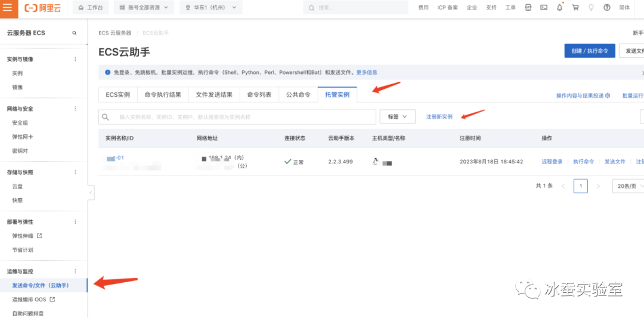Open 弹性网卡 in sidebar
Image resolution: width=644 pixels, height=318 pixels.
click(23, 137)
